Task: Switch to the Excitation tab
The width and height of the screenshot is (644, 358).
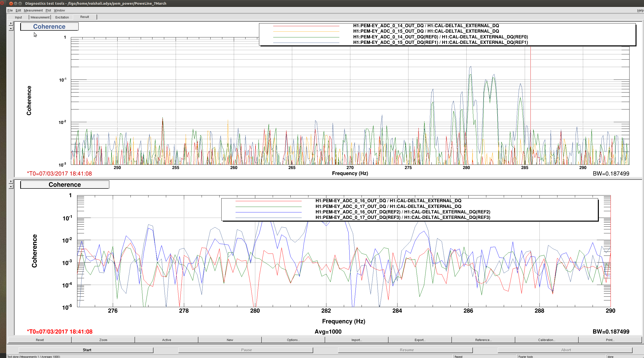Action: [62, 17]
